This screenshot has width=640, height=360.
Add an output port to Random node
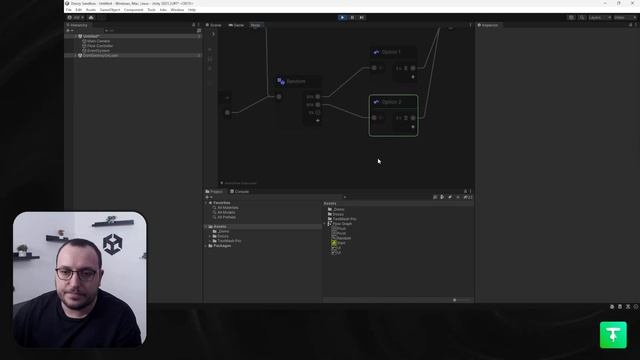coord(318,121)
